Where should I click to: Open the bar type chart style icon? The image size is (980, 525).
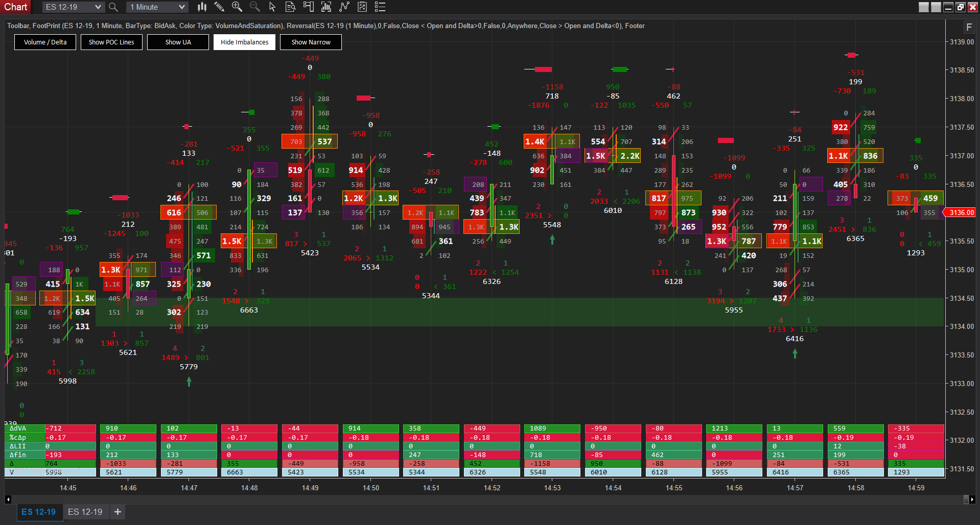pos(202,7)
